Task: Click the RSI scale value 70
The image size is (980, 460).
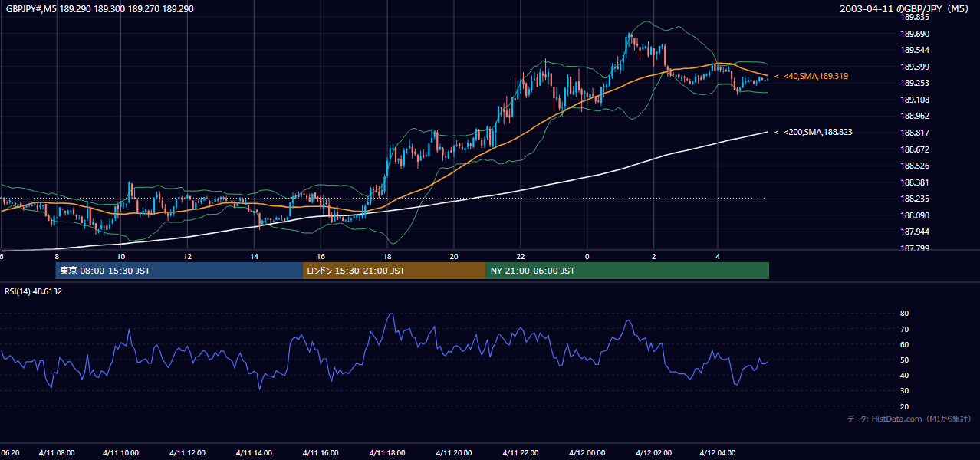Action: [904, 329]
